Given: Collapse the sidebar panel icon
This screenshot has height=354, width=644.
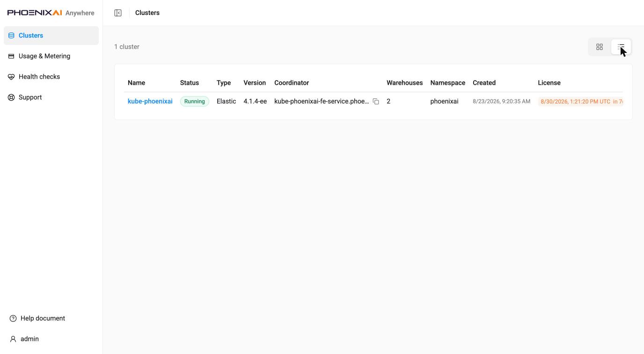Looking at the screenshot, I should (118, 13).
